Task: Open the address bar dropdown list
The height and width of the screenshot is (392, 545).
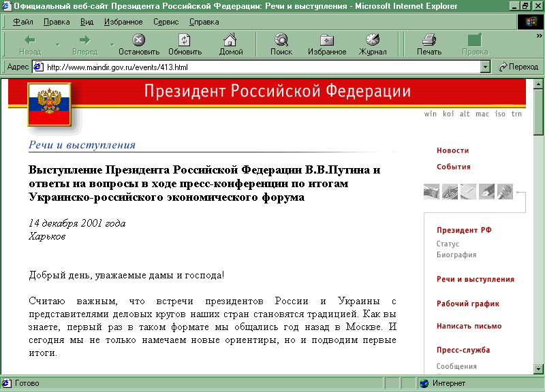Action: point(485,67)
